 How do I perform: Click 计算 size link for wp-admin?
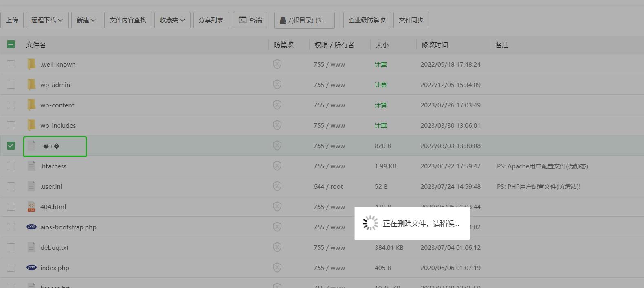pyautogui.click(x=381, y=85)
